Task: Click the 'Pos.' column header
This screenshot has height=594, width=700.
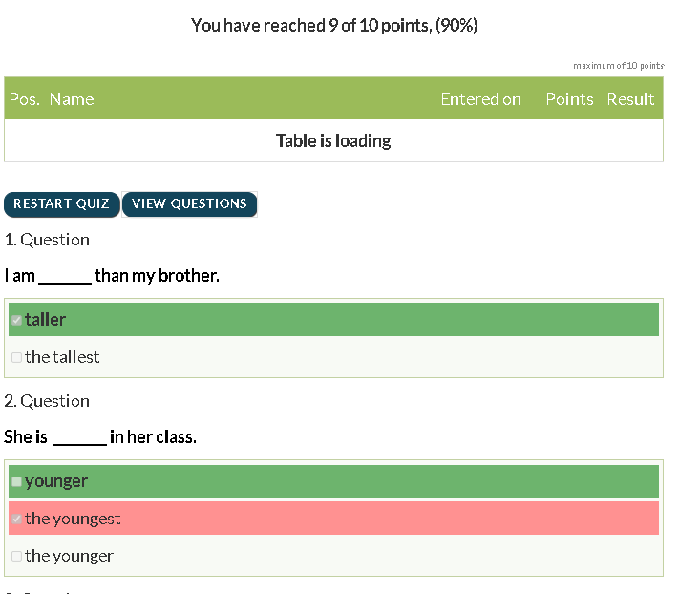Action: (24, 99)
